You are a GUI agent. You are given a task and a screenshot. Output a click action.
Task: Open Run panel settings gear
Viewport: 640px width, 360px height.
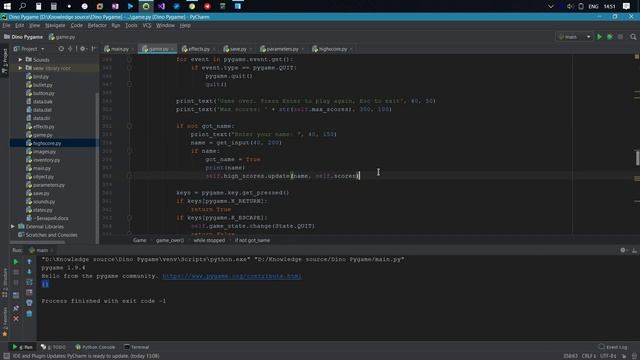pos(623,250)
